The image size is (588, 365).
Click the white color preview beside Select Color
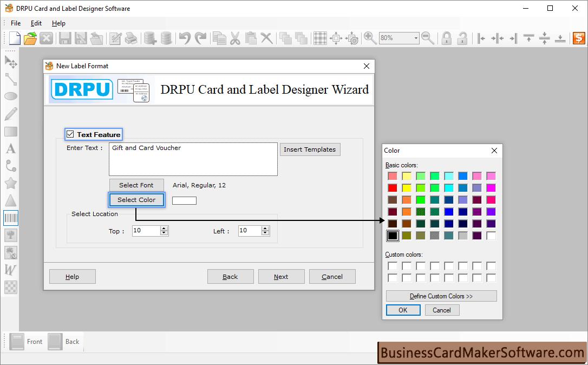184,201
